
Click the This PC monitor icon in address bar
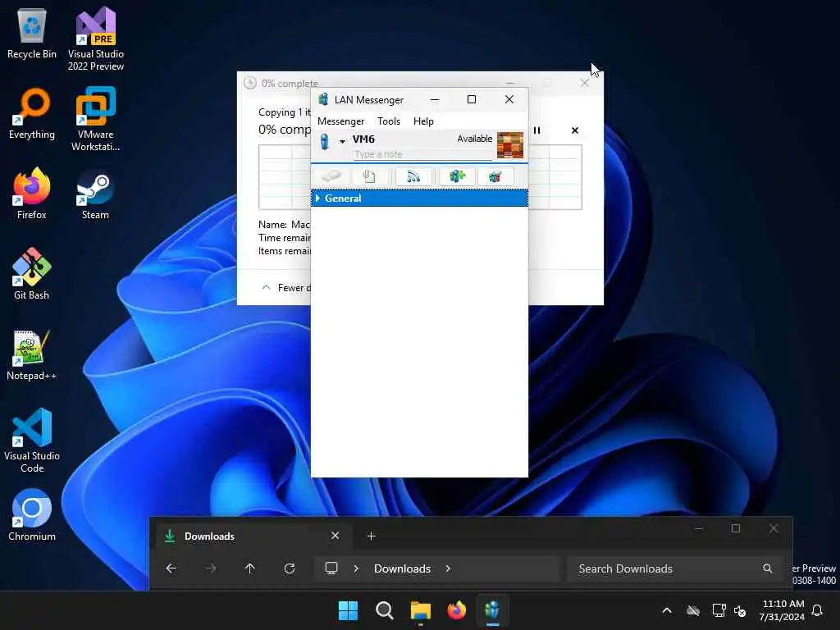(x=331, y=568)
